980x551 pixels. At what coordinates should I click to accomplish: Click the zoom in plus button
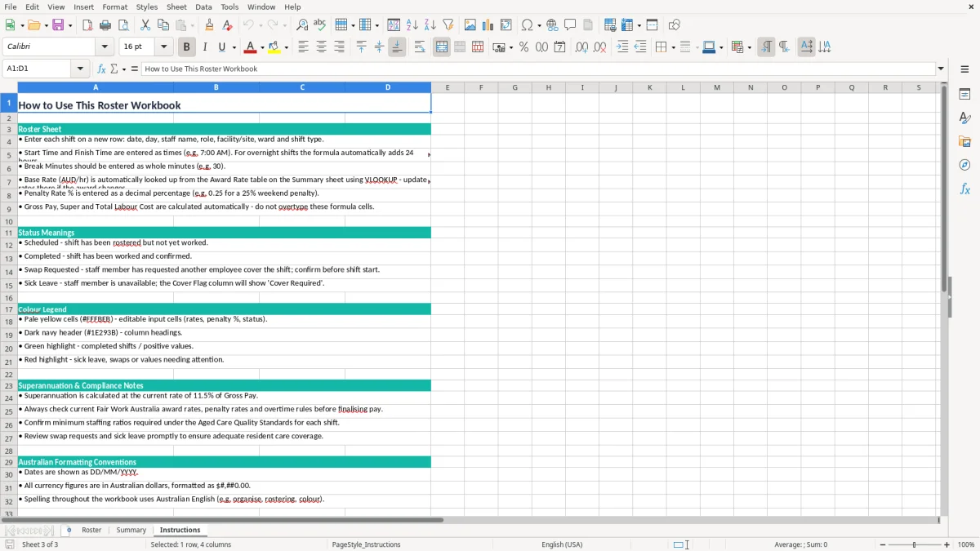click(x=947, y=544)
